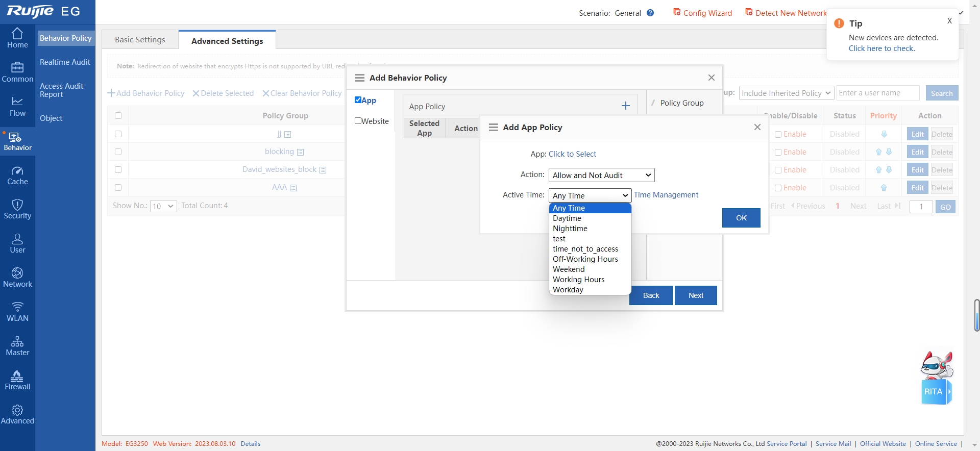Tick the checkbox for the blocking policy row

(118, 152)
